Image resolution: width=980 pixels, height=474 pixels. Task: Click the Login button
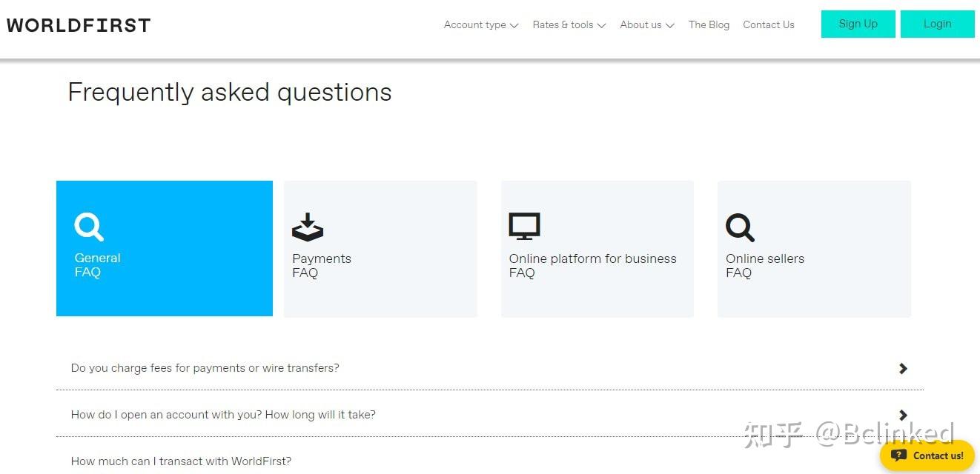[x=938, y=24]
